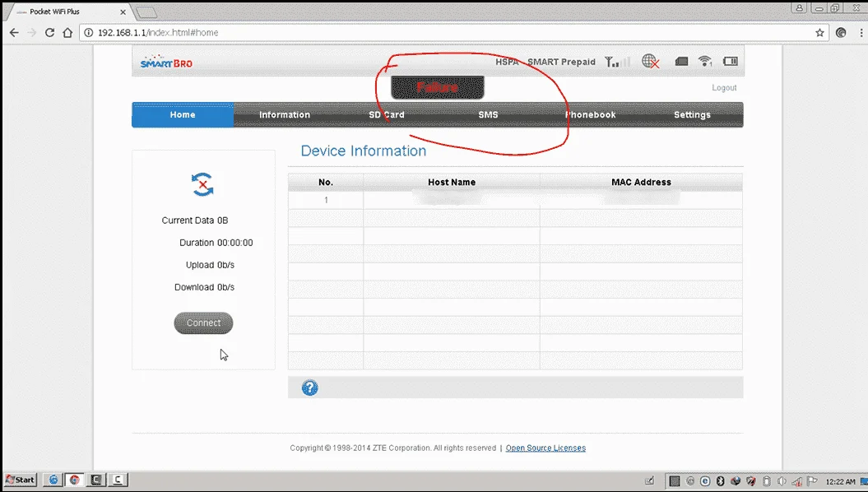Click the disconnected sync status icon
Screen dimensions: 868x492
tap(202, 184)
